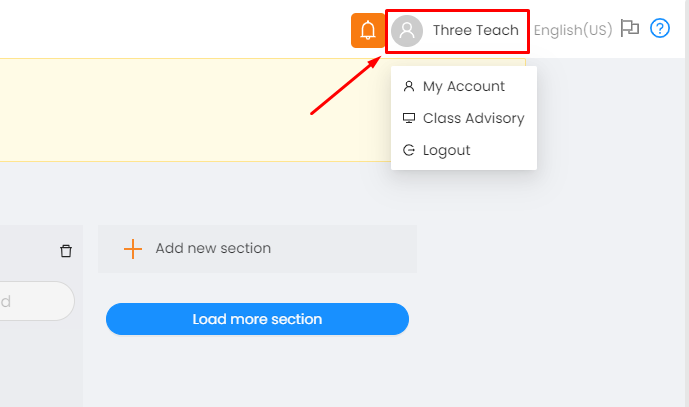This screenshot has height=407, width=689.
Task: Select My Account from the menu
Action: [x=464, y=86]
